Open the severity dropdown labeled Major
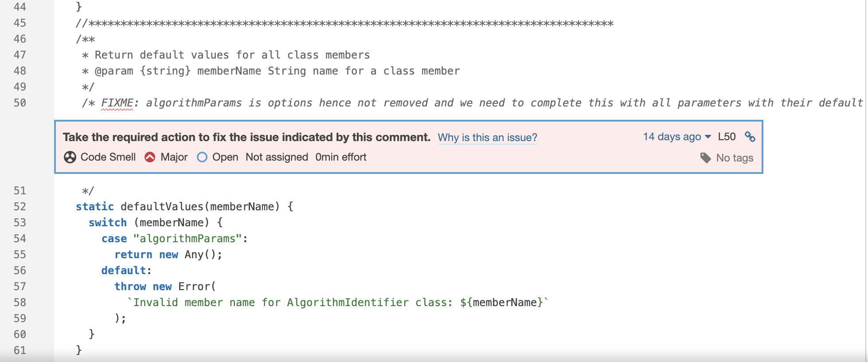Viewport: 868px width, 362px height. 175,157
